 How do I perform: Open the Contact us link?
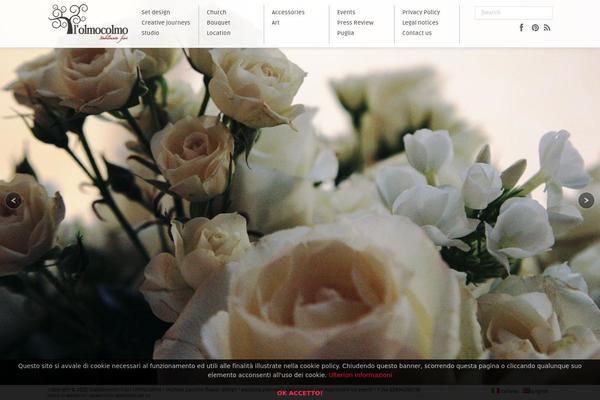click(x=417, y=33)
